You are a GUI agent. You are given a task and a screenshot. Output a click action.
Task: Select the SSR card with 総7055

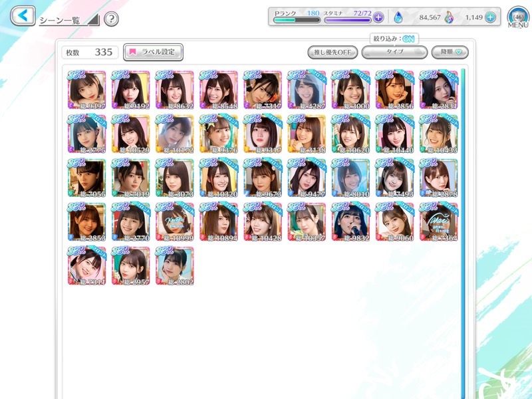pos(86,178)
